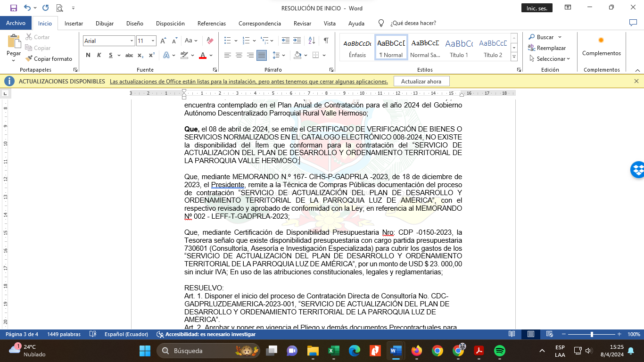Click the clear formatting eraser icon
The width and height of the screenshot is (644, 362).
[210, 41]
